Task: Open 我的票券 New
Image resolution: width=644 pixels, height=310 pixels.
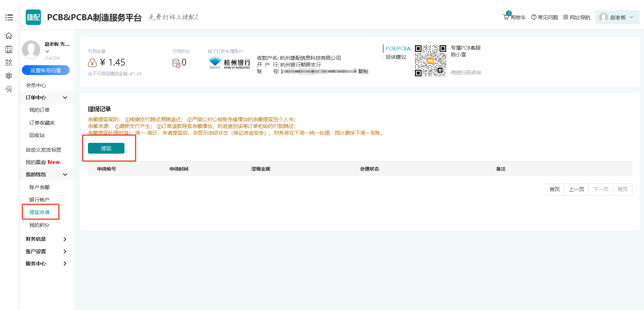Action: (43, 162)
